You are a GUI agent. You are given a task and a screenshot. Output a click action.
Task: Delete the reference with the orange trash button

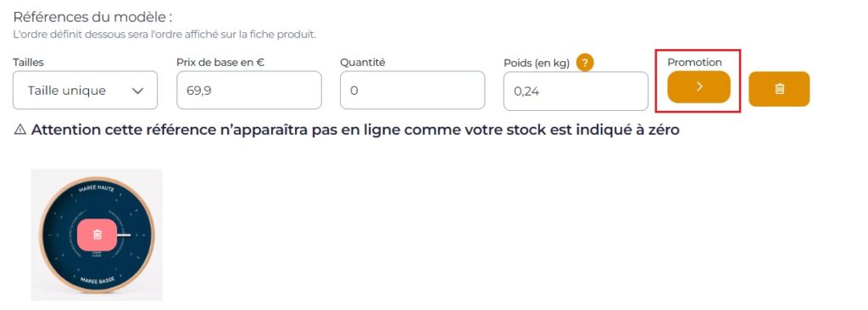[x=779, y=89]
